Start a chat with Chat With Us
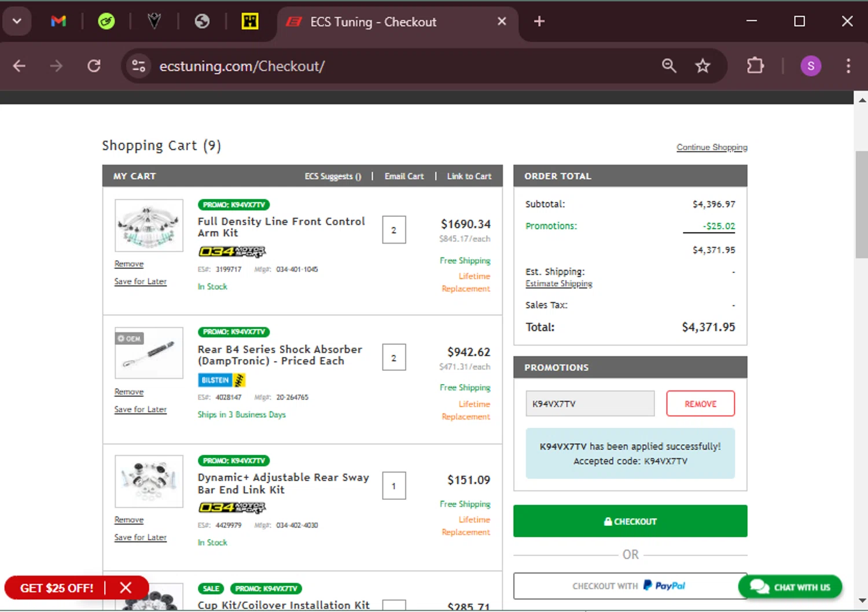 point(790,587)
